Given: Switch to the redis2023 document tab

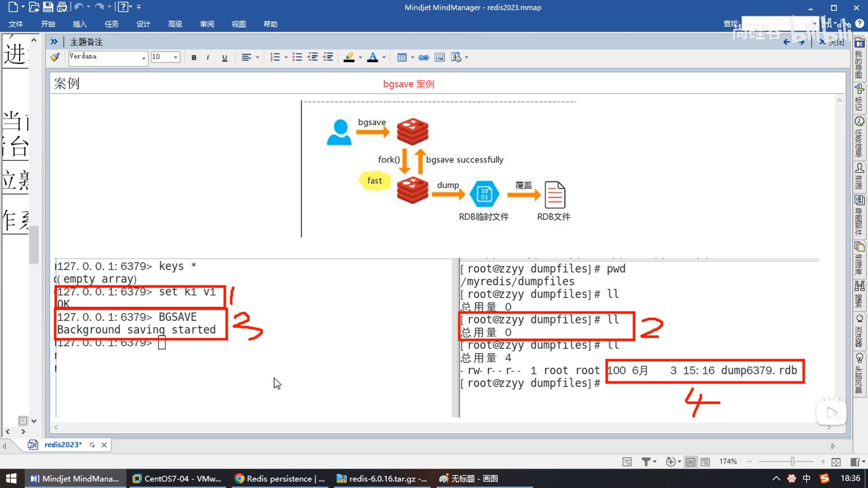Looking at the screenshot, I should (x=63, y=445).
